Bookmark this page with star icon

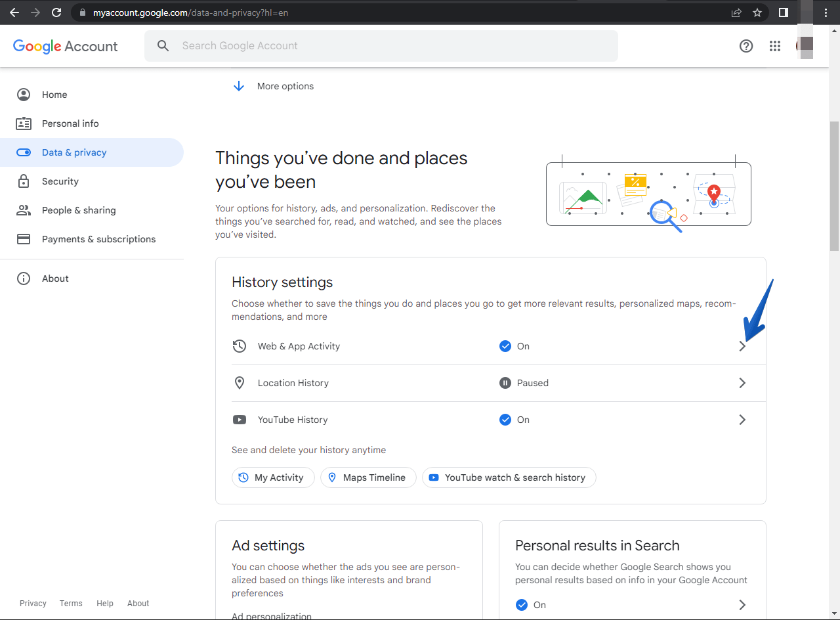(757, 12)
